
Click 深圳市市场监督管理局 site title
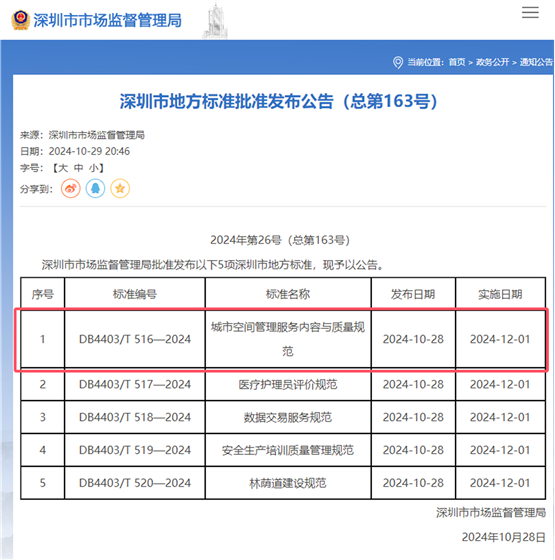[108, 20]
